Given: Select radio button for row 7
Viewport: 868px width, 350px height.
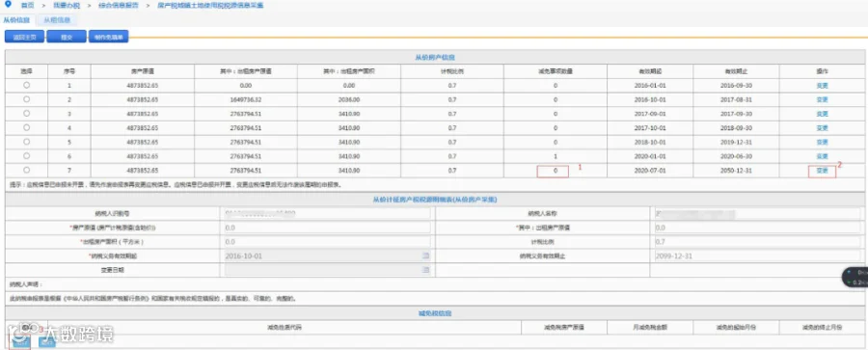Looking at the screenshot, I should (27, 170).
